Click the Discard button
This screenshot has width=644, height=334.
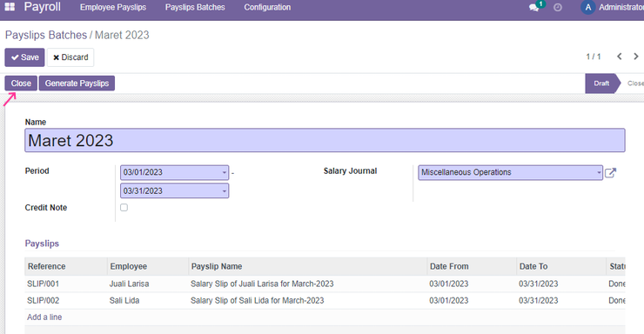(x=70, y=57)
